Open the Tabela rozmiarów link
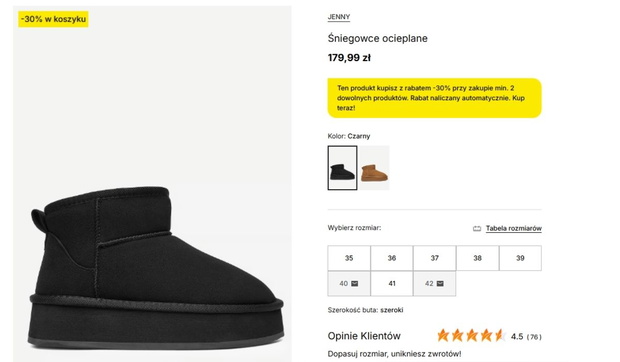This screenshot has height=362, width=620. point(514,228)
